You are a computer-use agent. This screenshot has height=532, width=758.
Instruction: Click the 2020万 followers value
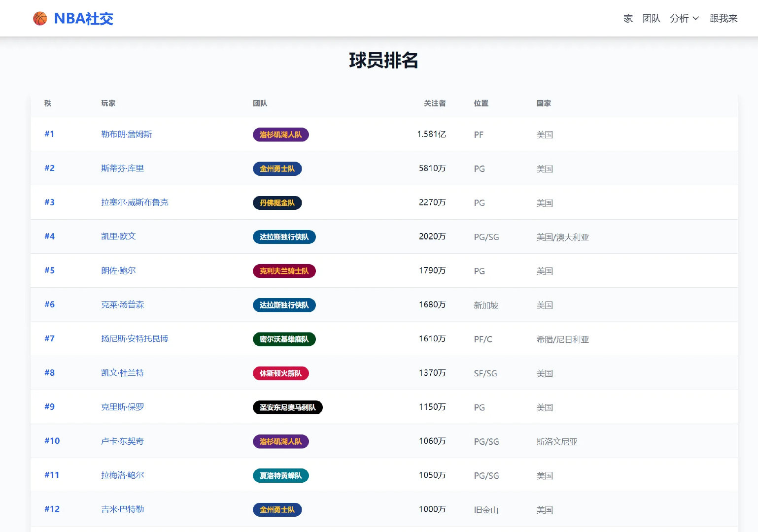pos(432,236)
